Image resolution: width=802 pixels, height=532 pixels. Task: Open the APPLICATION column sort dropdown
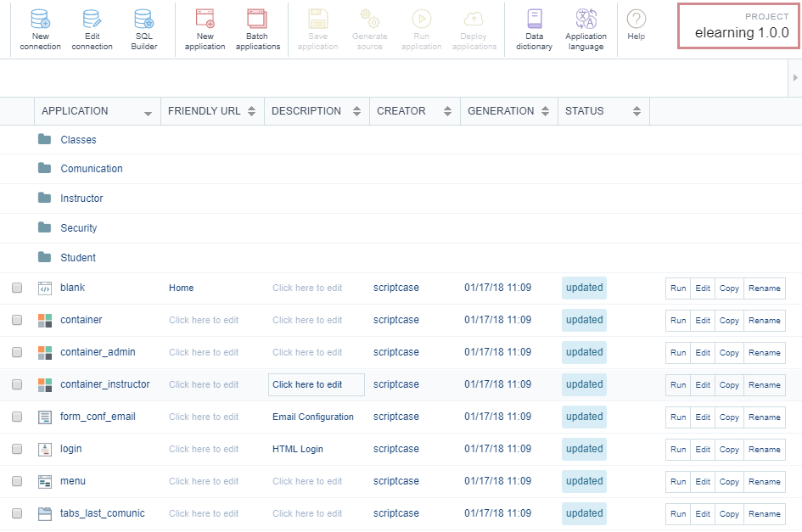[x=148, y=112]
